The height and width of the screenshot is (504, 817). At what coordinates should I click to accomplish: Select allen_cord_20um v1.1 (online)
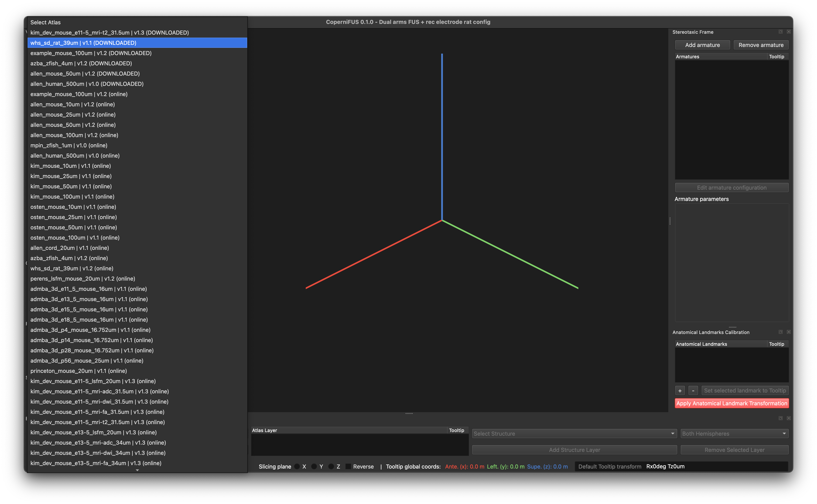[137, 248]
